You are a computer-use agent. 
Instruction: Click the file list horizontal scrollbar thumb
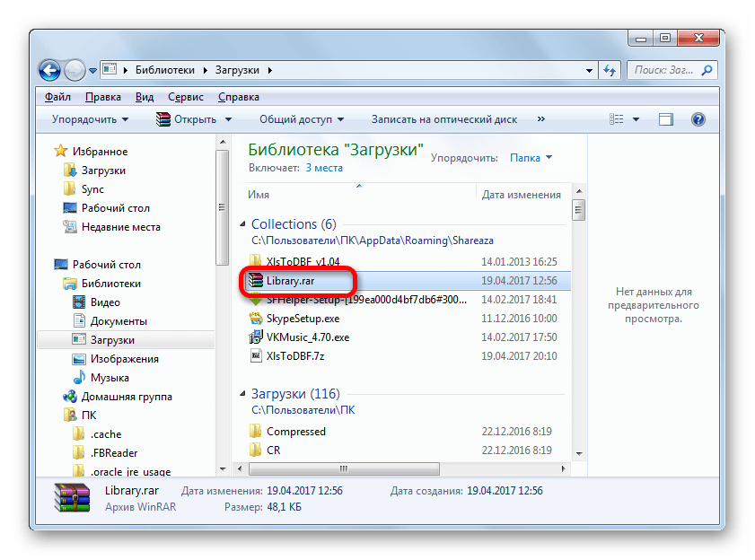344,468
